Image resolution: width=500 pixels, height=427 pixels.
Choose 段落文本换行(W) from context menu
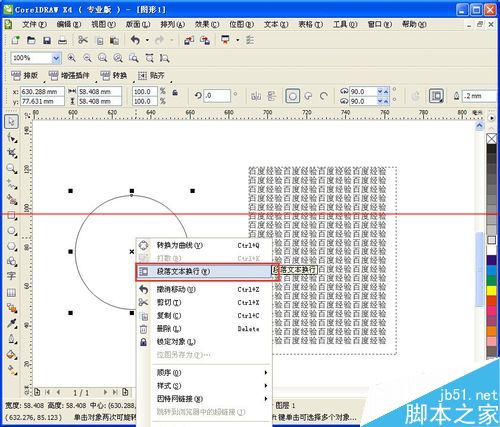(x=204, y=271)
